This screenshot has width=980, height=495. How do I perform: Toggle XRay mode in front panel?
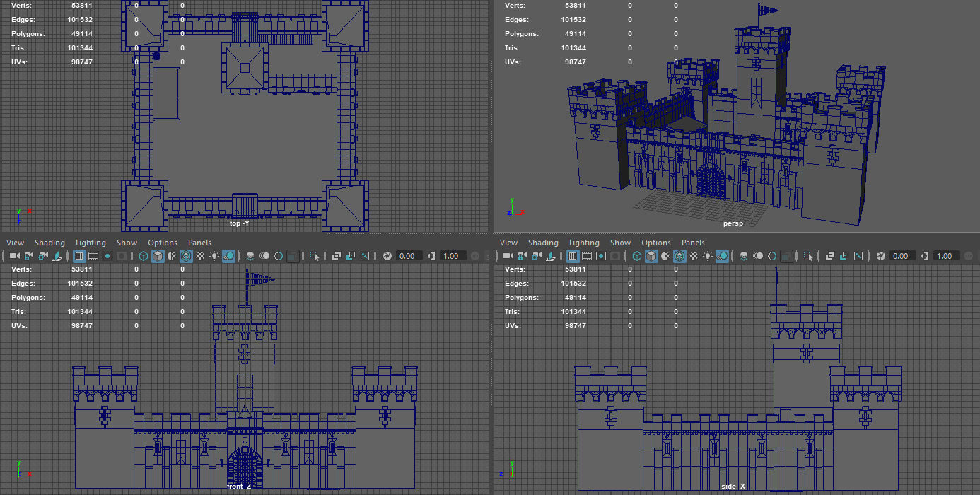(x=337, y=256)
